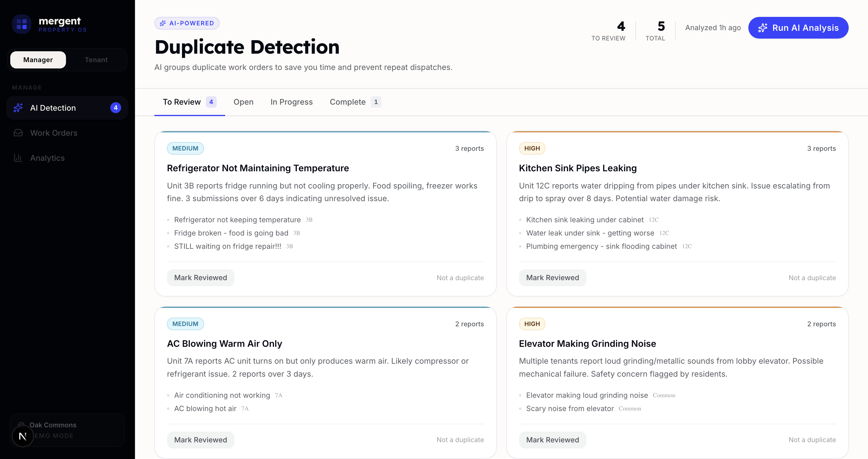The height and width of the screenshot is (459, 868).
Task: Click '3 reports' on Refrigerator card
Action: 469,148
